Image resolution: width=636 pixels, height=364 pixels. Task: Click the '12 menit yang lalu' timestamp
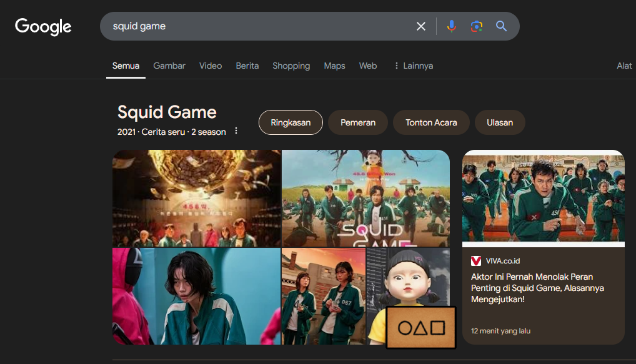click(x=500, y=331)
